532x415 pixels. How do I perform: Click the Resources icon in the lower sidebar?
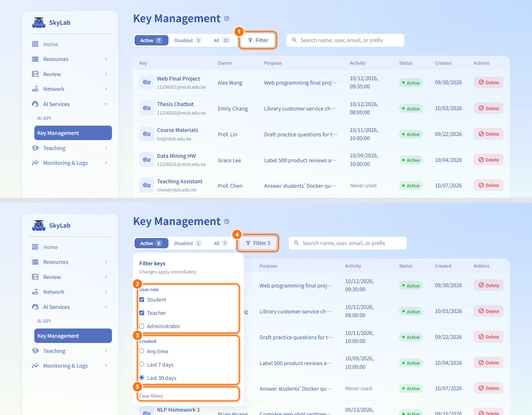(35, 262)
